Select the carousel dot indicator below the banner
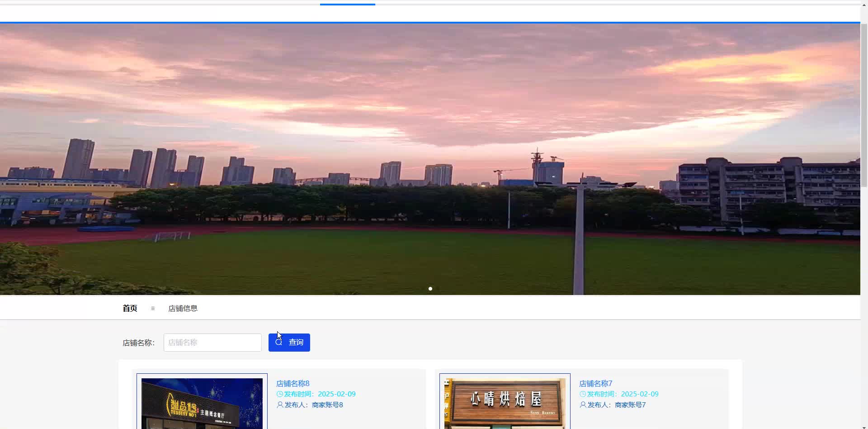868x429 pixels. click(x=430, y=288)
